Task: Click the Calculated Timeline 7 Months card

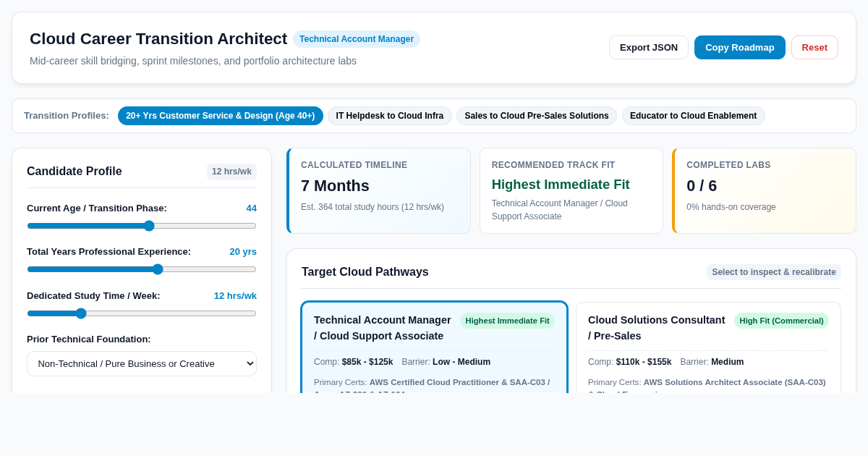Action: click(x=378, y=190)
